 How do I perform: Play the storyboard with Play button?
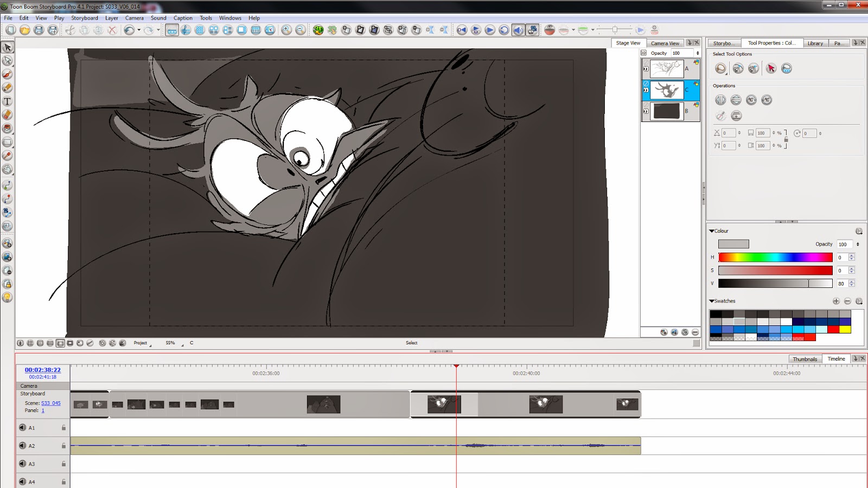(x=490, y=30)
